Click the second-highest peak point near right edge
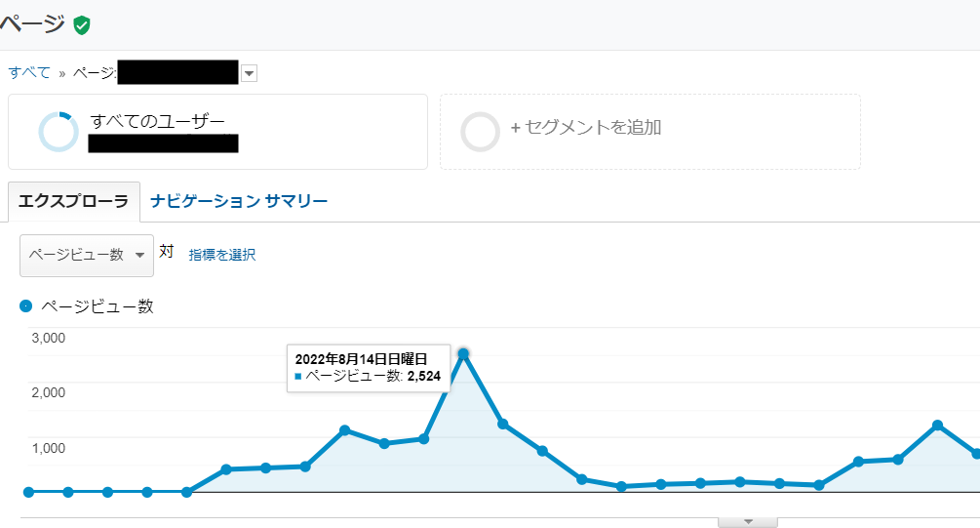The height and width of the screenshot is (528, 980). click(x=937, y=426)
